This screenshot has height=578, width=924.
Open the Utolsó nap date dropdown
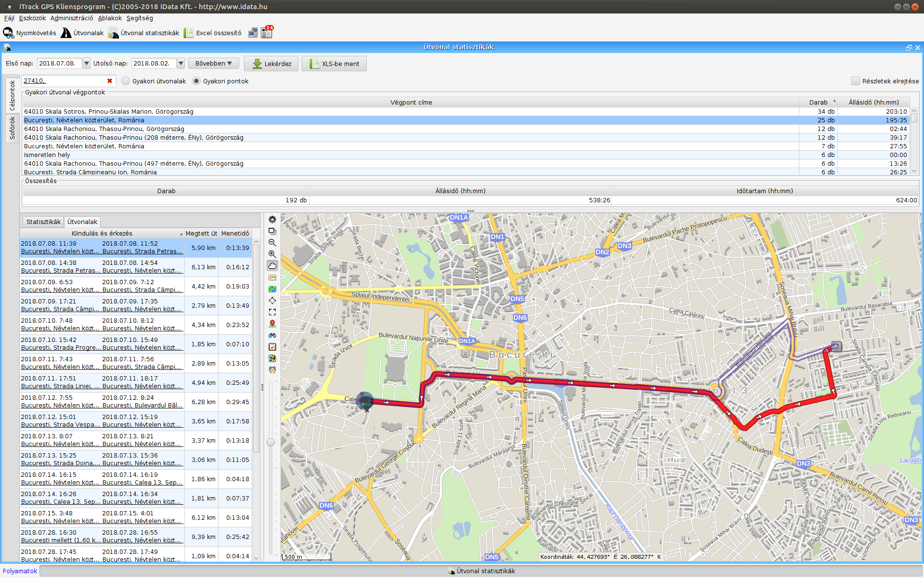click(x=181, y=63)
